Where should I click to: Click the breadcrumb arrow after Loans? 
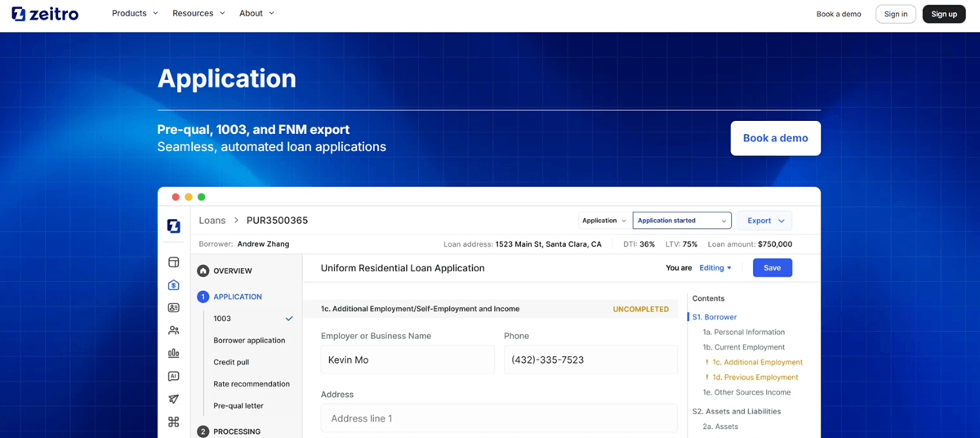pos(236,221)
